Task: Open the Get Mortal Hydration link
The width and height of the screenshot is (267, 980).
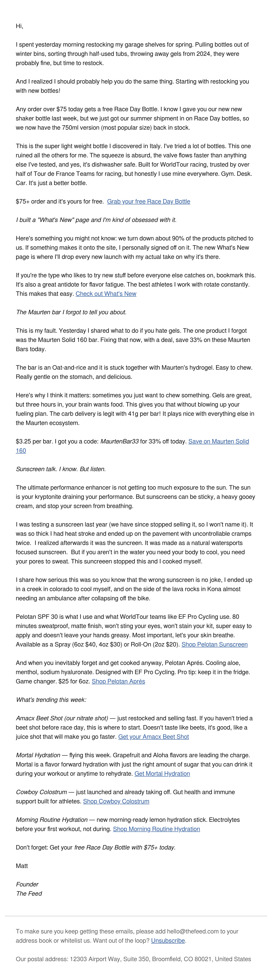Action: pos(162,773)
